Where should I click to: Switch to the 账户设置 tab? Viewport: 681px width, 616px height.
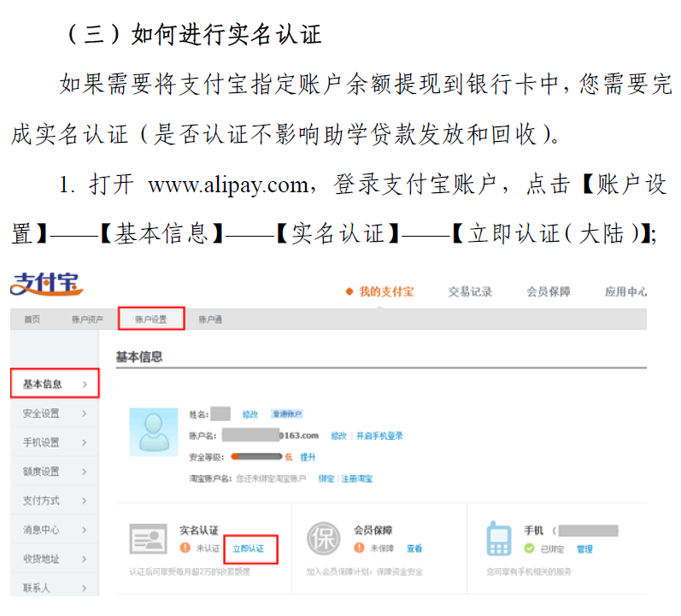click(x=151, y=320)
